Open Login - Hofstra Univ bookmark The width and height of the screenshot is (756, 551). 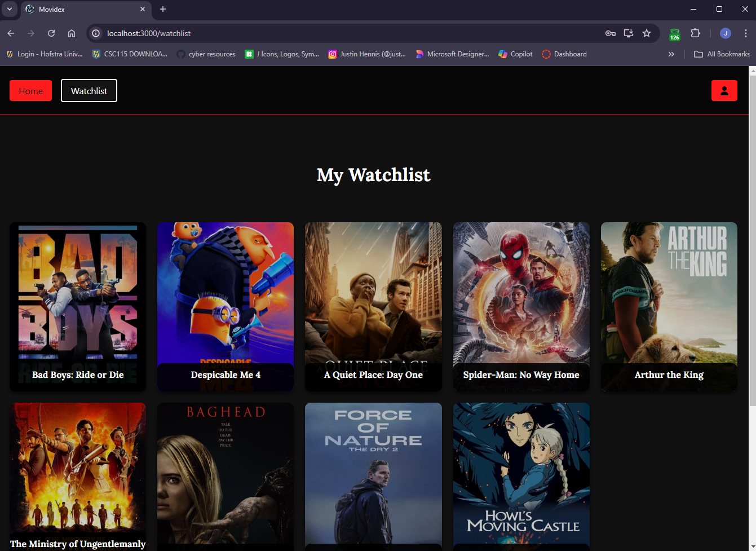tap(45, 54)
